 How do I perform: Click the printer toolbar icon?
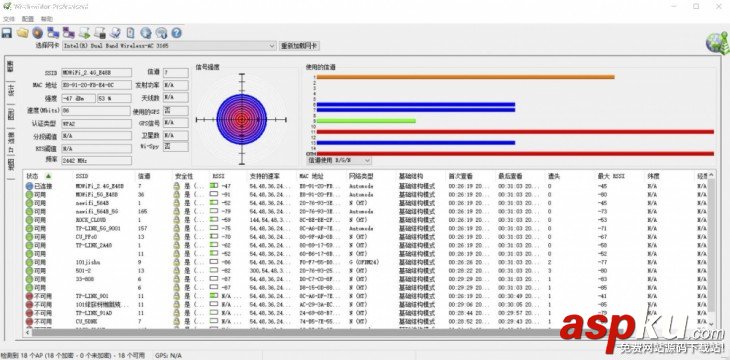point(115,33)
